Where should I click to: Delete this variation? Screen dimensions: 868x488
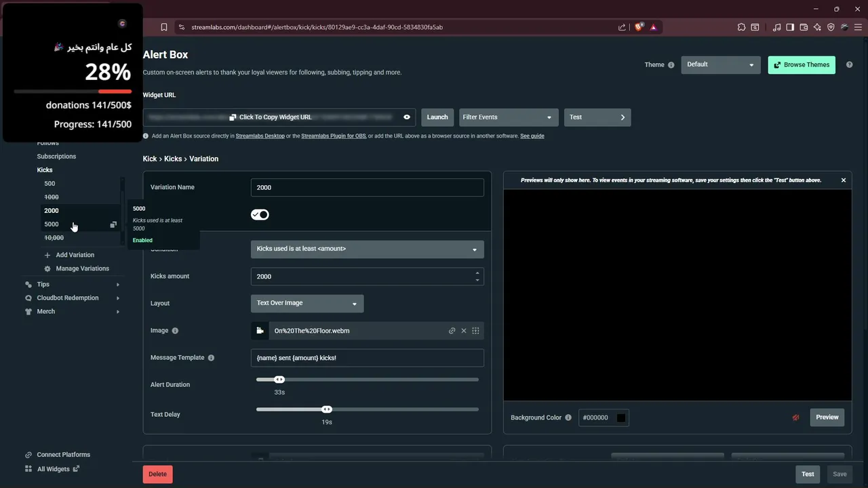coord(157,474)
